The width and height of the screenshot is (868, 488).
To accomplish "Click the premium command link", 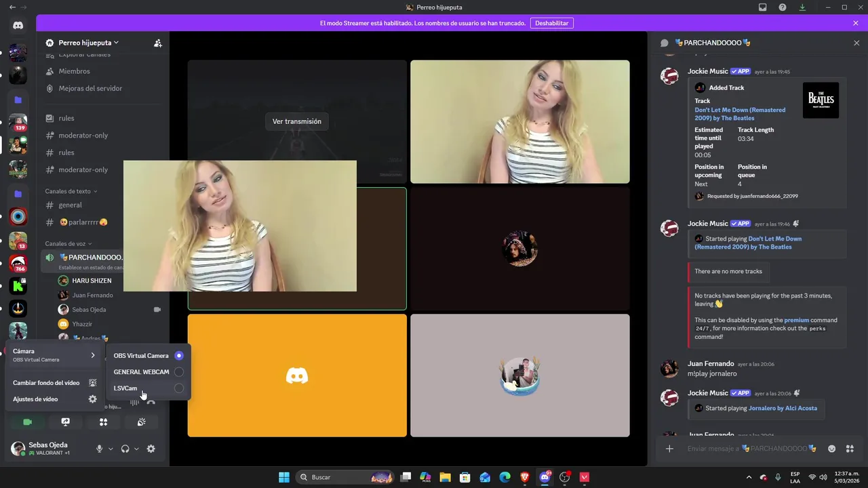I will [x=796, y=320].
